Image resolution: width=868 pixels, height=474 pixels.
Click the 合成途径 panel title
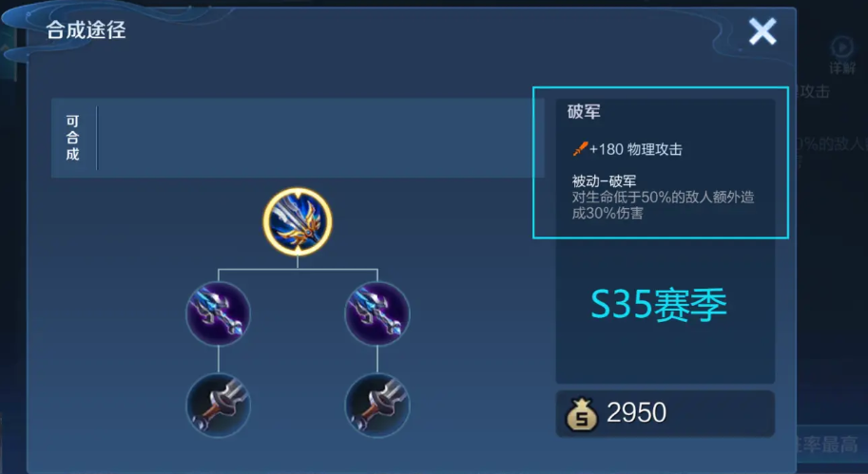(86, 29)
